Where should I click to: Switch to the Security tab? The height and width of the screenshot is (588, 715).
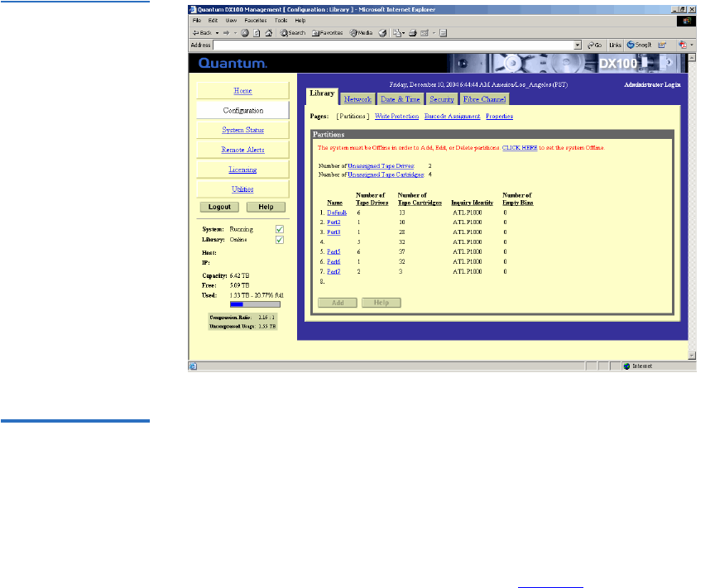click(442, 99)
